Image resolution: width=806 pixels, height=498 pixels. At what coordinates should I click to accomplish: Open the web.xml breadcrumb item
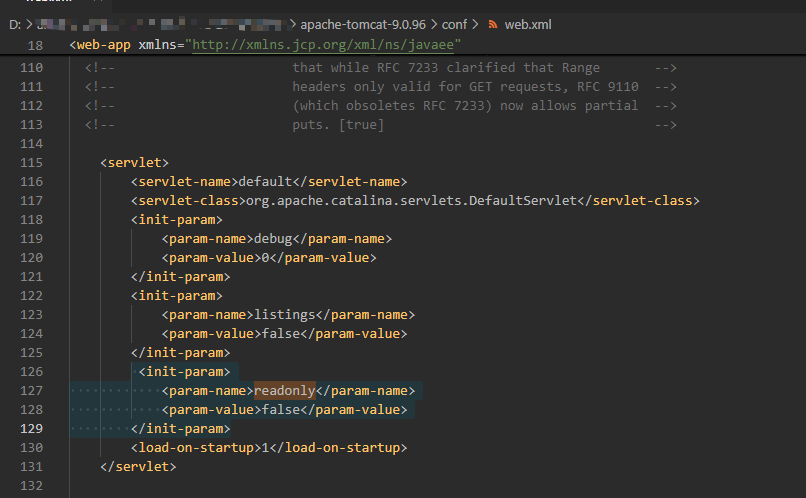527,24
